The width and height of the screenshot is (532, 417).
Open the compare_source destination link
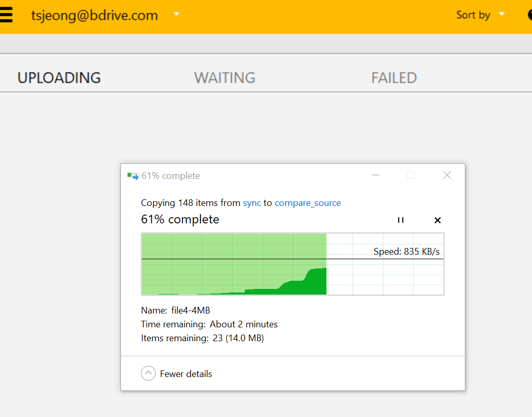308,203
